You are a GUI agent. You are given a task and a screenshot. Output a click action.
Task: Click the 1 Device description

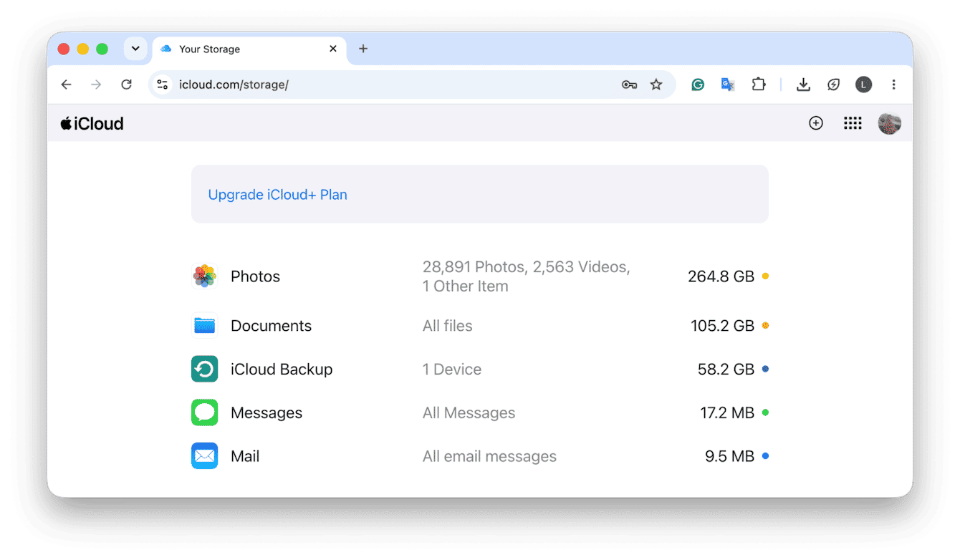point(452,370)
